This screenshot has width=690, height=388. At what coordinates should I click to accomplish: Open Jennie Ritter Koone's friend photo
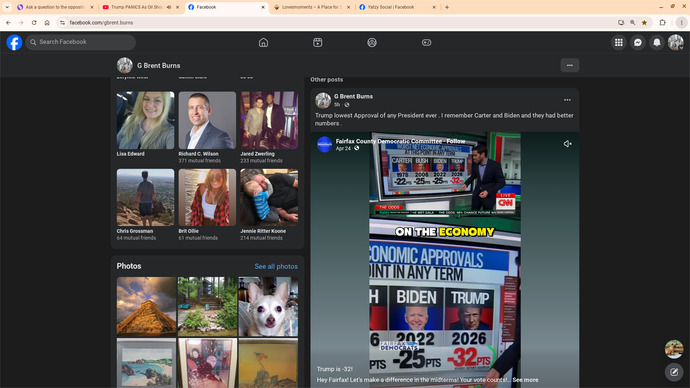(x=269, y=198)
